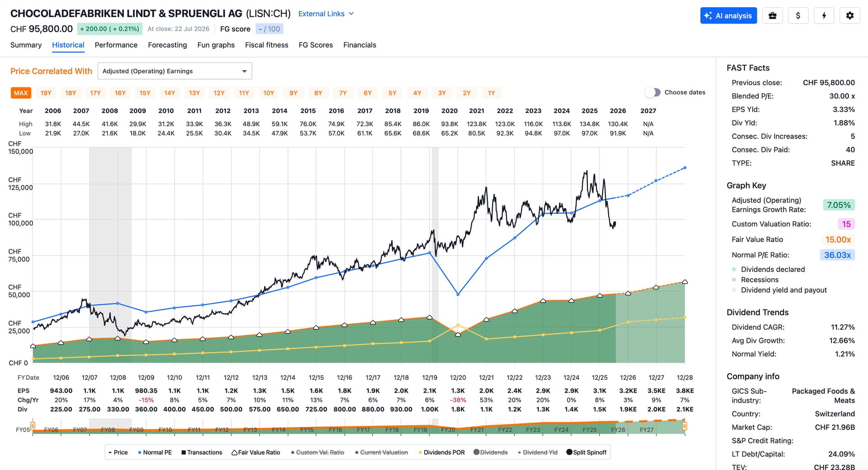Toggle Dividend yield and payout key
Image resolution: width=868 pixels, height=470 pixels.
coord(779,290)
